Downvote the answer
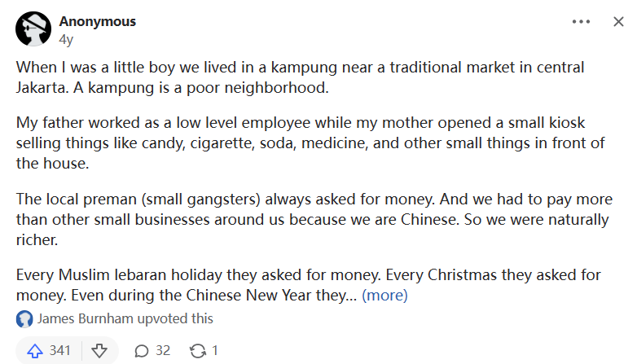Image resolution: width=637 pixels, height=364 pixels. [99, 351]
